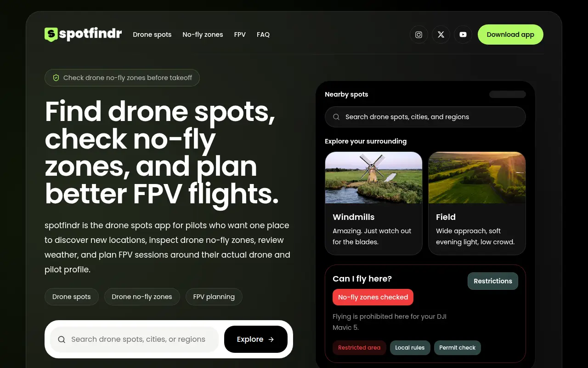Click the spotfindr logo
The height and width of the screenshot is (368, 588).
coord(83,34)
